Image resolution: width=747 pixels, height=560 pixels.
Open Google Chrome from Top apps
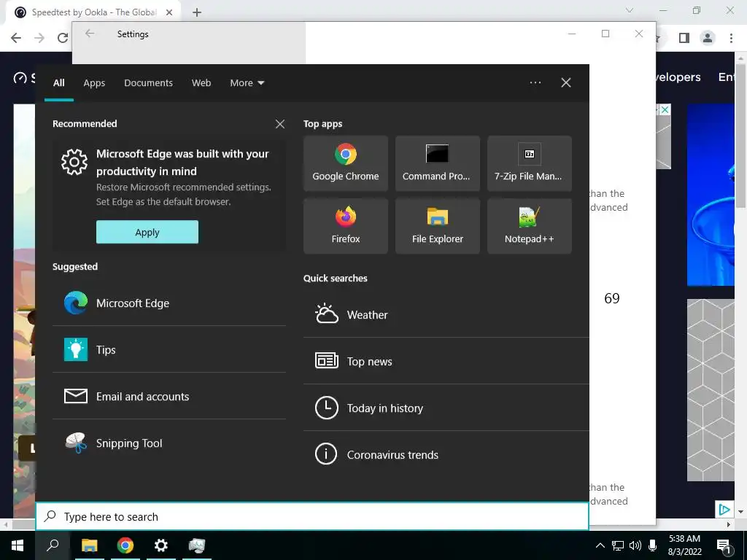[x=345, y=163]
